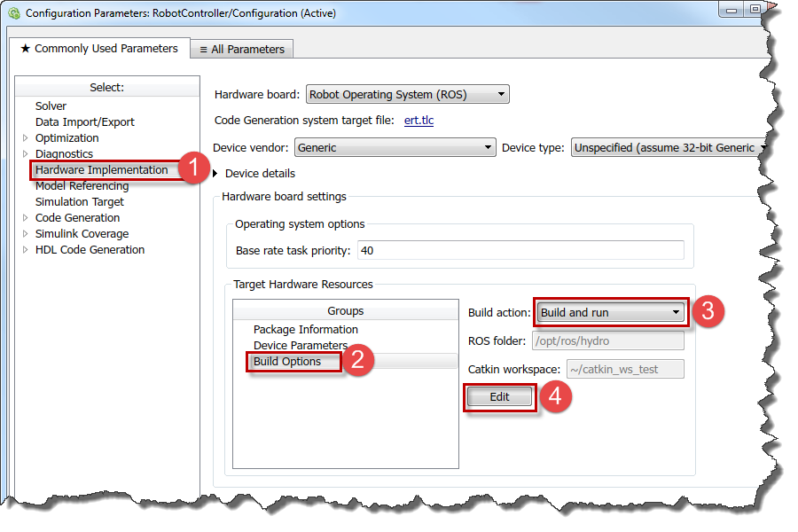
Task: Click the ROS folder field
Action: 608,340
